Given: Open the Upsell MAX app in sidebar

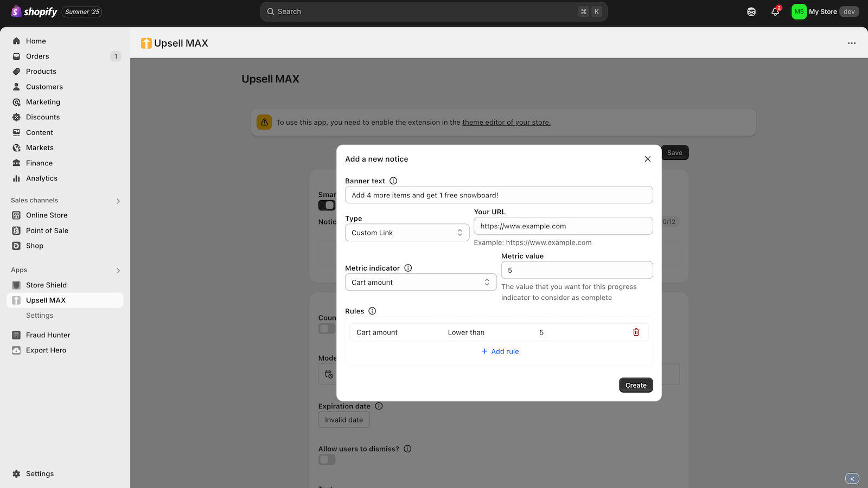Looking at the screenshot, I should coord(46,300).
